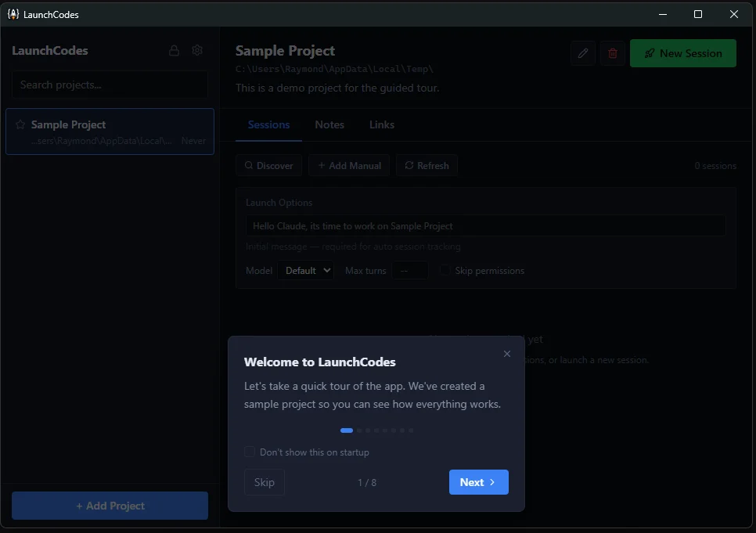Image resolution: width=756 pixels, height=533 pixels.
Task: Switch to the Notes tab
Action: click(x=329, y=125)
